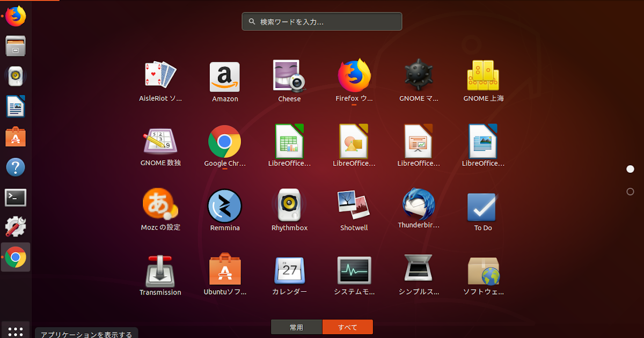
Task: Click the Show Applications grid button
Action: pyautogui.click(x=16, y=330)
